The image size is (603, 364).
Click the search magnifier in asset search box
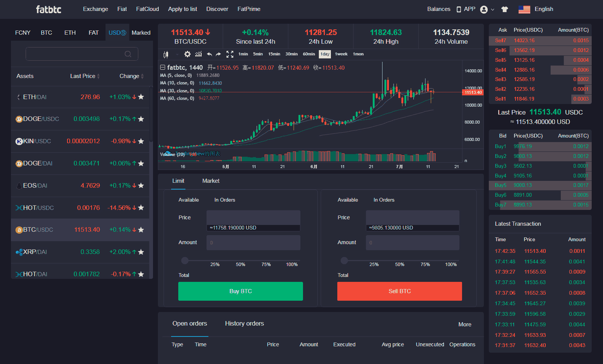click(x=128, y=54)
